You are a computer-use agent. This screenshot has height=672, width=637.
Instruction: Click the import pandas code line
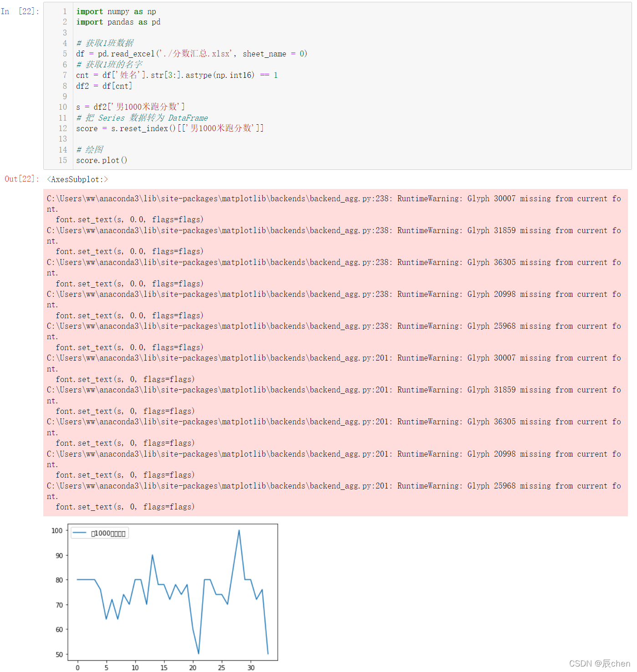point(118,22)
